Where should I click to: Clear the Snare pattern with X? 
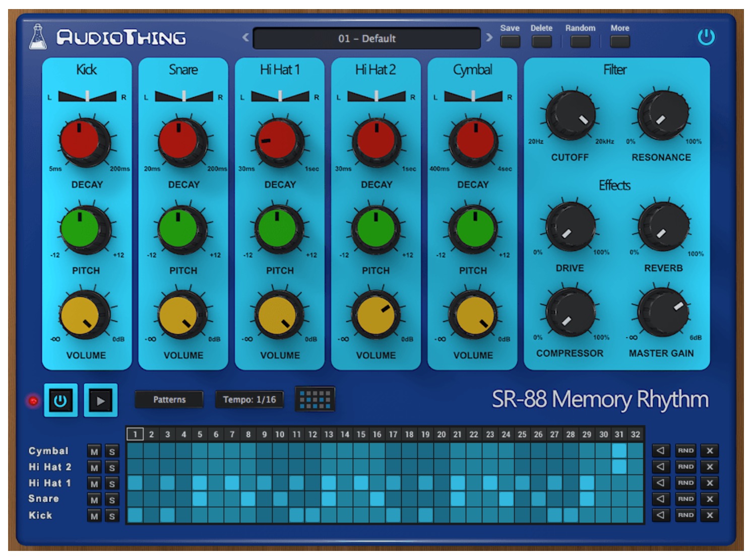tap(710, 499)
